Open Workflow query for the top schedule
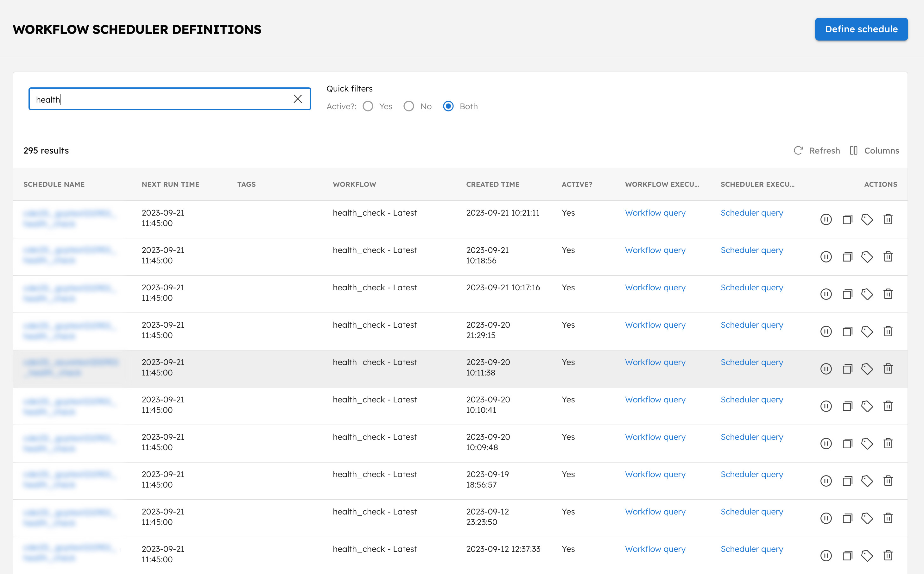The height and width of the screenshot is (574, 924). click(x=655, y=212)
